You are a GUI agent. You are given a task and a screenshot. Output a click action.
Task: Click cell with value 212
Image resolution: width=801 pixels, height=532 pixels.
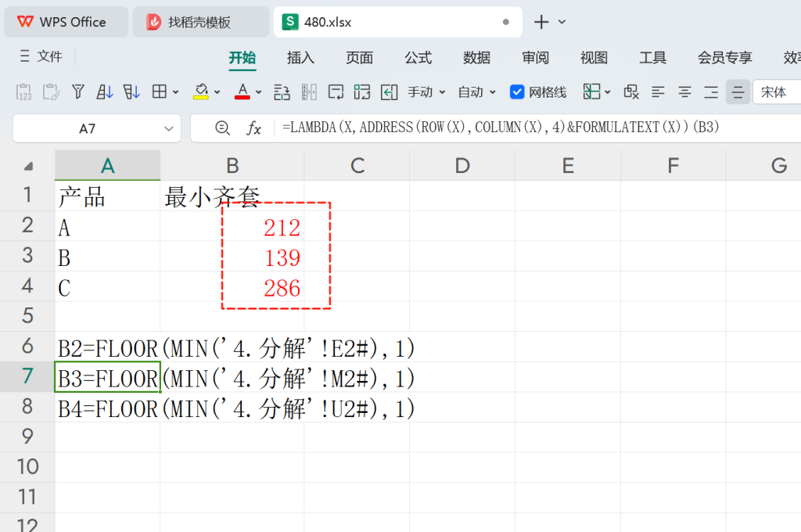pyautogui.click(x=232, y=226)
